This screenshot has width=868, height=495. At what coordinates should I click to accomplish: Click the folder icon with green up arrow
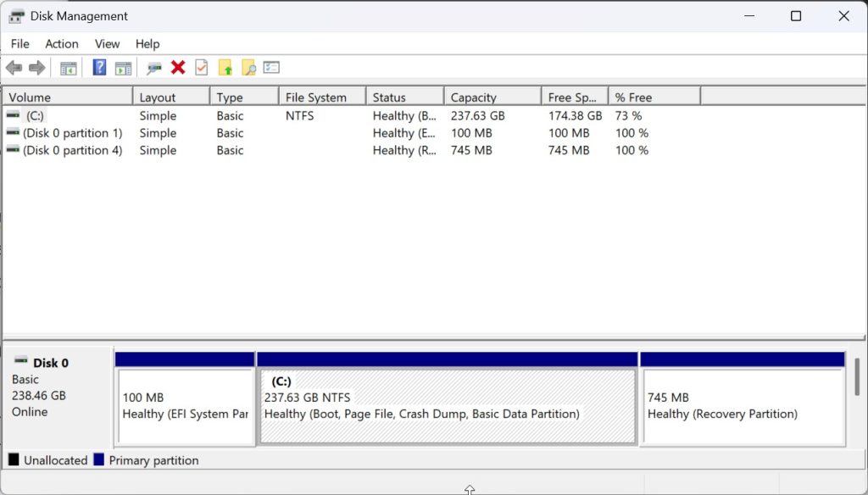click(x=225, y=68)
